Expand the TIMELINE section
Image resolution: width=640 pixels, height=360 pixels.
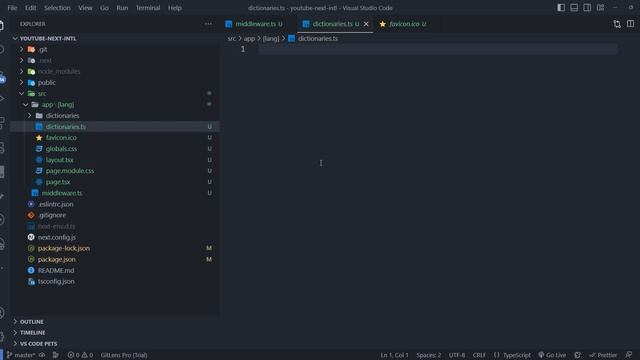tap(32, 333)
